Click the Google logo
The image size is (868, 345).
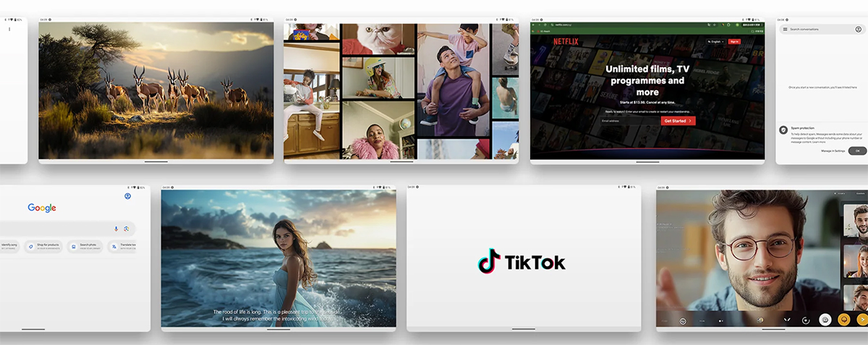tap(42, 208)
